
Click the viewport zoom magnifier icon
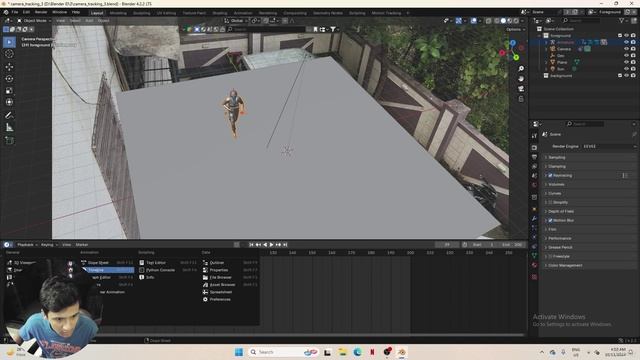[x=521, y=69]
